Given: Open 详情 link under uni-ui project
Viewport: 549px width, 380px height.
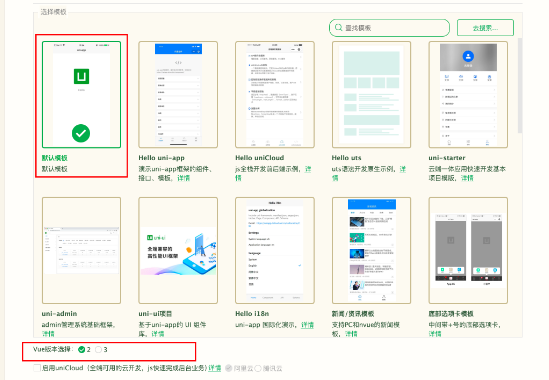Looking at the screenshot, I should point(158,334).
